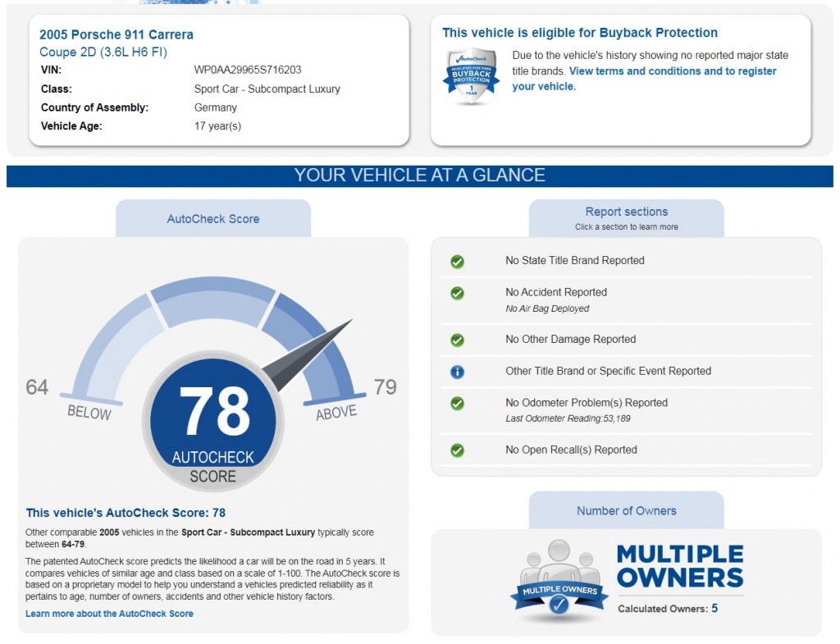Image resolution: width=840 pixels, height=644 pixels.
Task: Click the score gauge needle
Action: coord(308,355)
